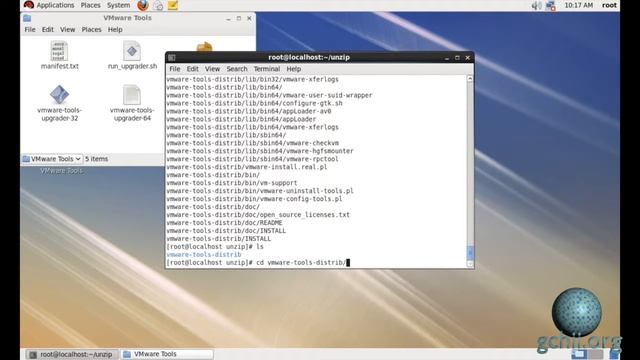Click the 'lib/bin64/configure-gtk.sh' output line
This screenshot has width=640, height=360.
[254, 103]
